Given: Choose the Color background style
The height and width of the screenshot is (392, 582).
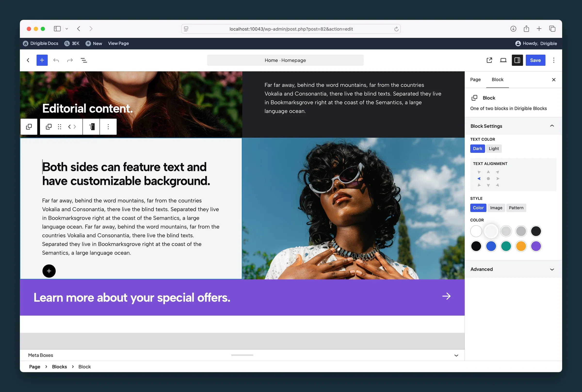Looking at the screenshot, I should pyautogui.click(x=478, y=208).
